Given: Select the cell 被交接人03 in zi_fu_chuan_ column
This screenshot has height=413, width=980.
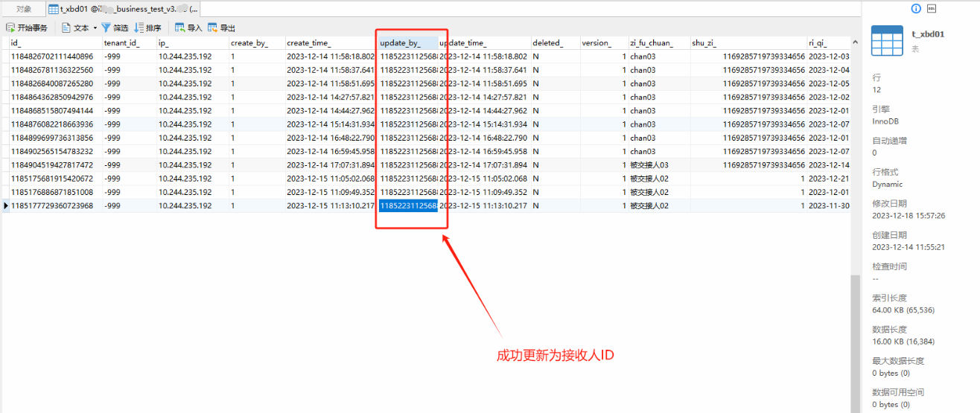Looking at the screenshot, I should pyautogui.click(x=649, y=165).
